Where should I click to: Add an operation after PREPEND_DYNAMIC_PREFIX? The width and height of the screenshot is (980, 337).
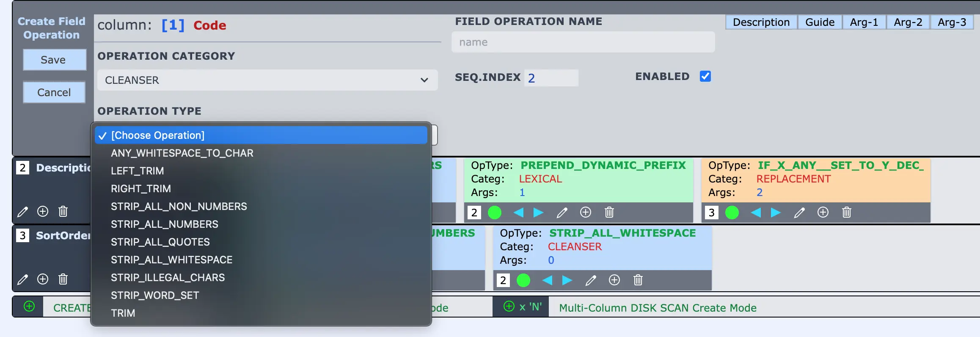tap(586, 212)
